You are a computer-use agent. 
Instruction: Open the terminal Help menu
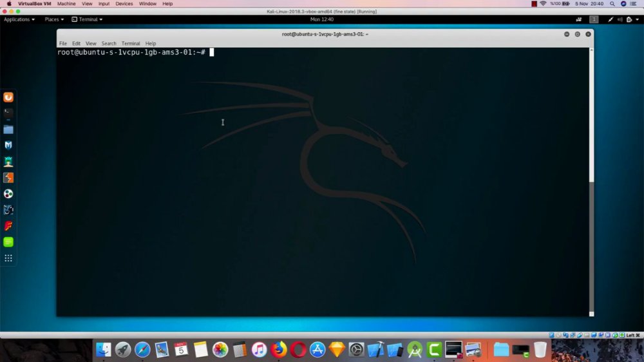pyautogui.click(x=150, y=43)
